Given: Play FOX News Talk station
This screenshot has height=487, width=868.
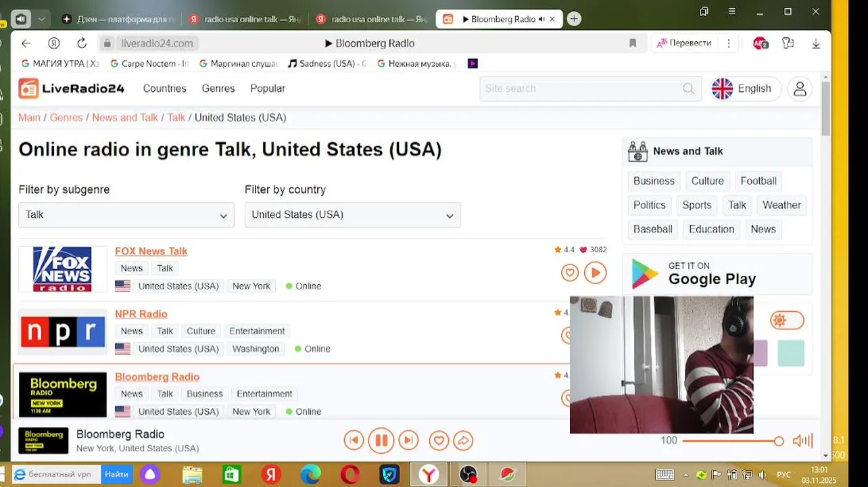Looking at the screenshot, I should tap(595, 273).
